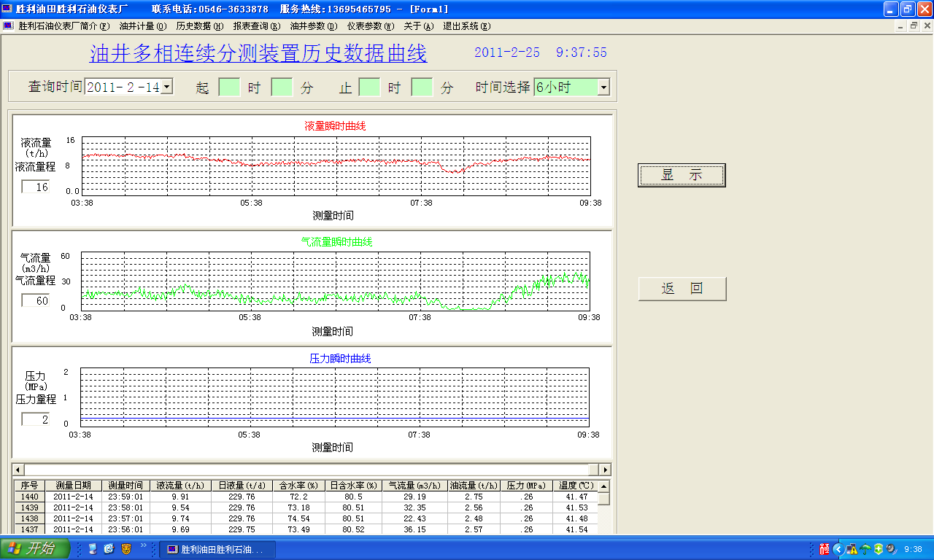Click the end minute (止 分) input box

pos(422,87)
